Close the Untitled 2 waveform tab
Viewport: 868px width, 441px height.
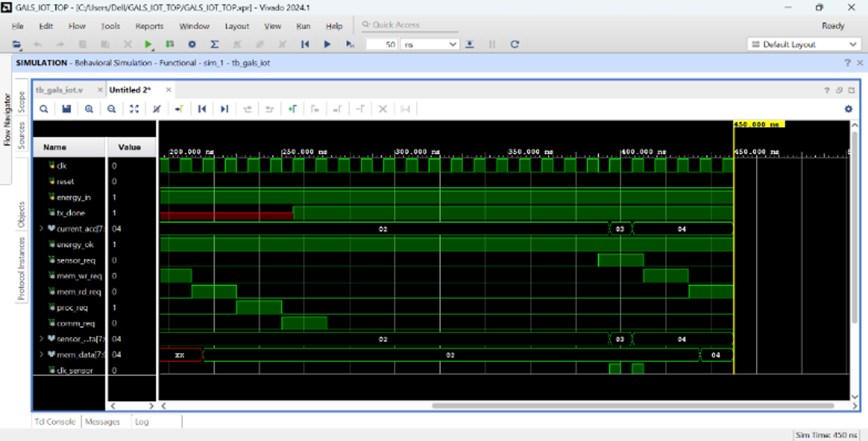click(168, 90)
